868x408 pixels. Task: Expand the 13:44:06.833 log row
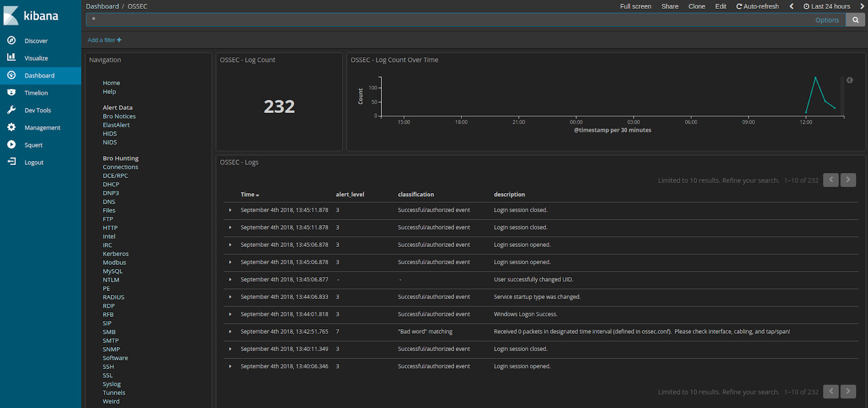[230, 297]
